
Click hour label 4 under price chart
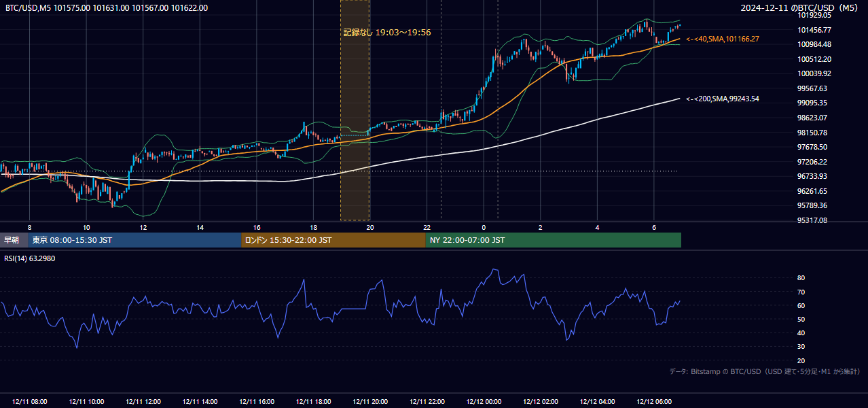(597, 227)
